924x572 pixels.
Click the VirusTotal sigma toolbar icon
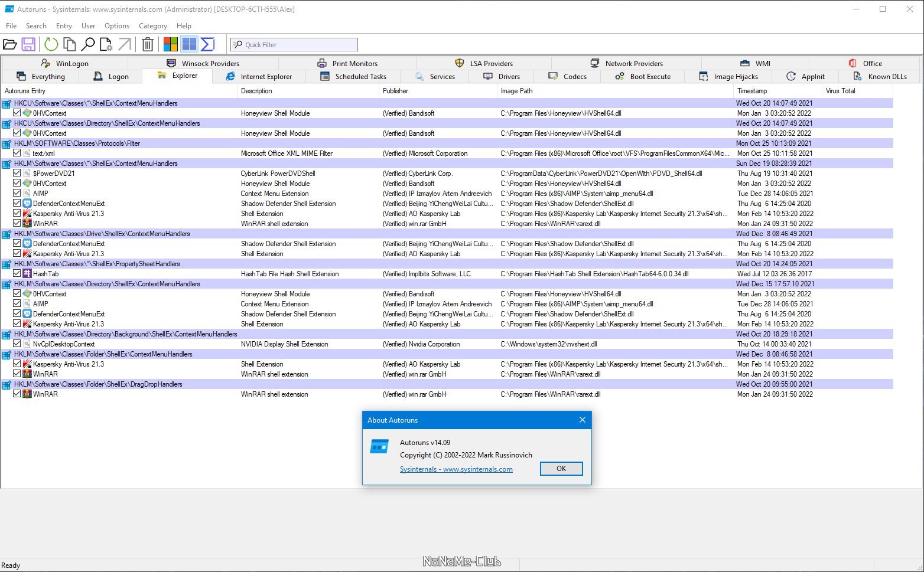207,44
